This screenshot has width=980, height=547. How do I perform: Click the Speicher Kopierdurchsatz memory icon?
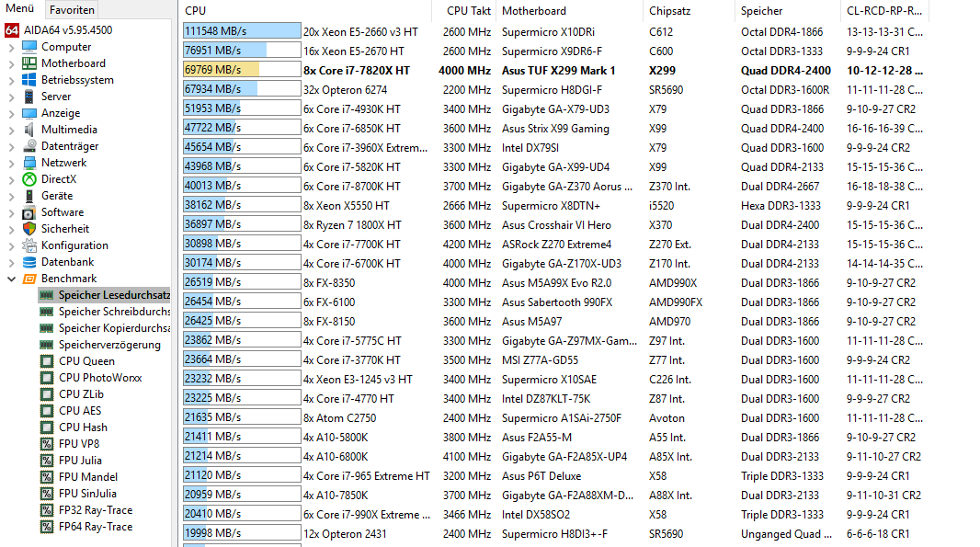(46, 328)
